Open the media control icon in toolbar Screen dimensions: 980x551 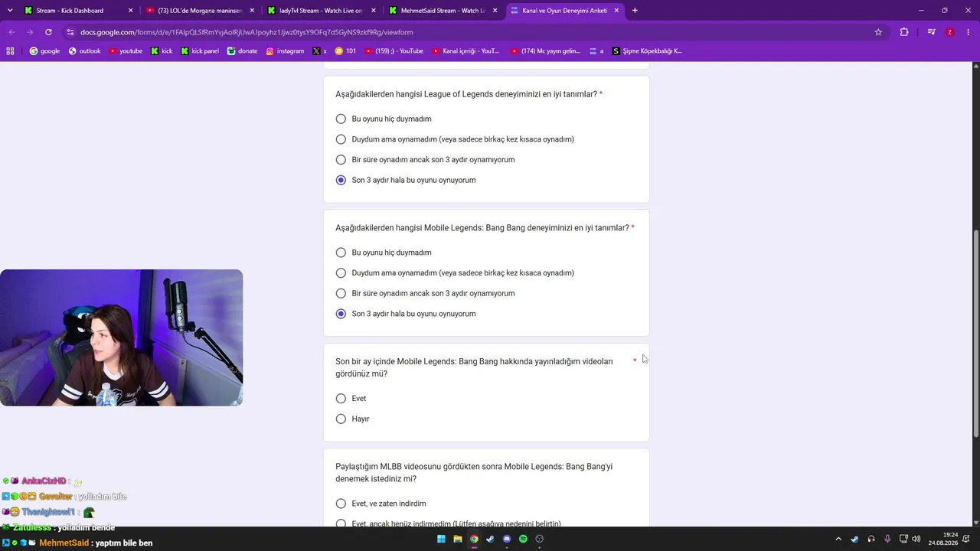931,32
